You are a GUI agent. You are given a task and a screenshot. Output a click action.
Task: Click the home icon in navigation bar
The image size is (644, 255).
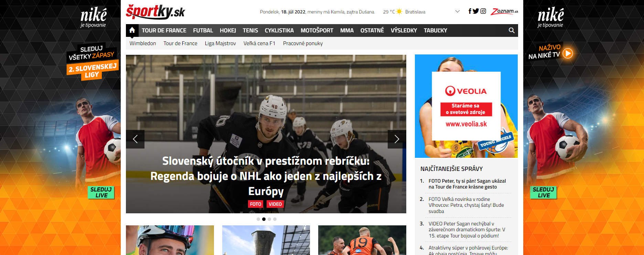point(132,30)
